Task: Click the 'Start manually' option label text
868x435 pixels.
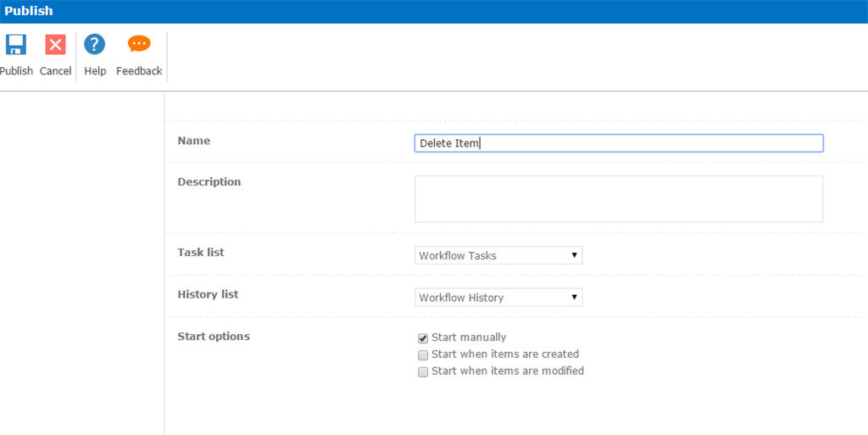Action: pos(469,337)
